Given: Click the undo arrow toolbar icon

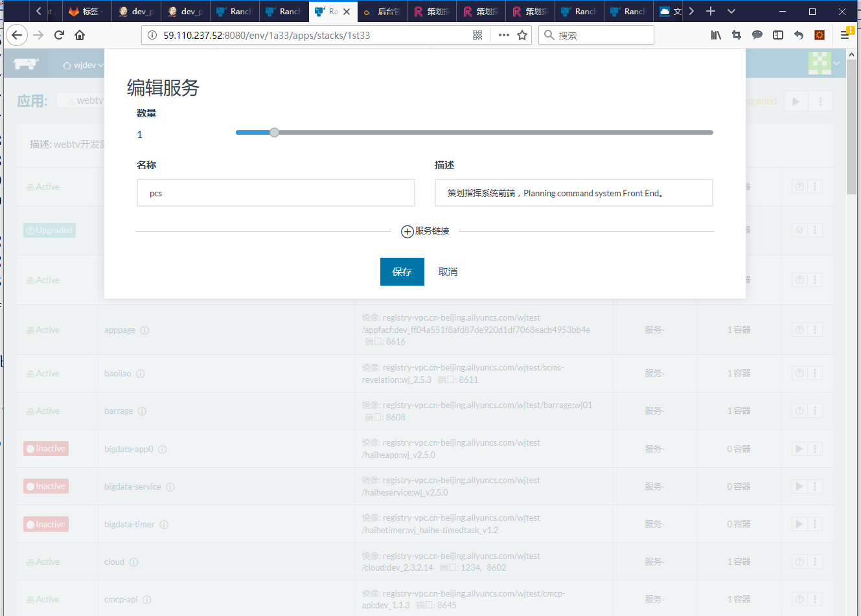Looking at the screenshot, I should pos(799,35).
